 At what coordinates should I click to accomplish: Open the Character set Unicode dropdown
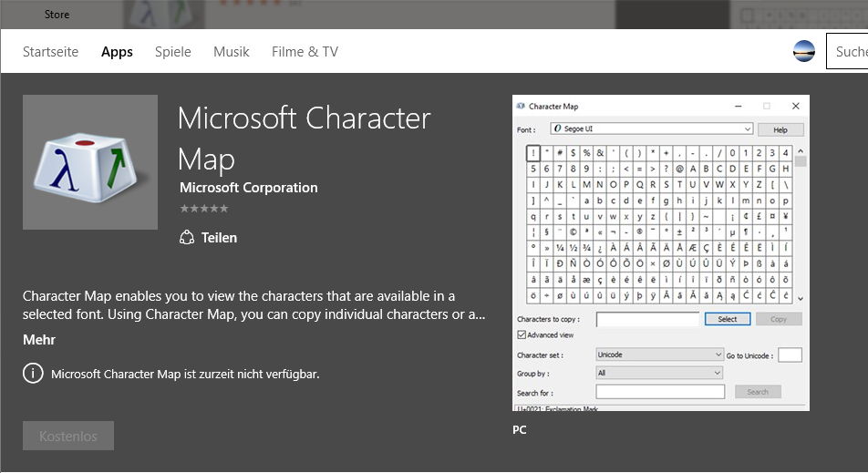(659, 355)
